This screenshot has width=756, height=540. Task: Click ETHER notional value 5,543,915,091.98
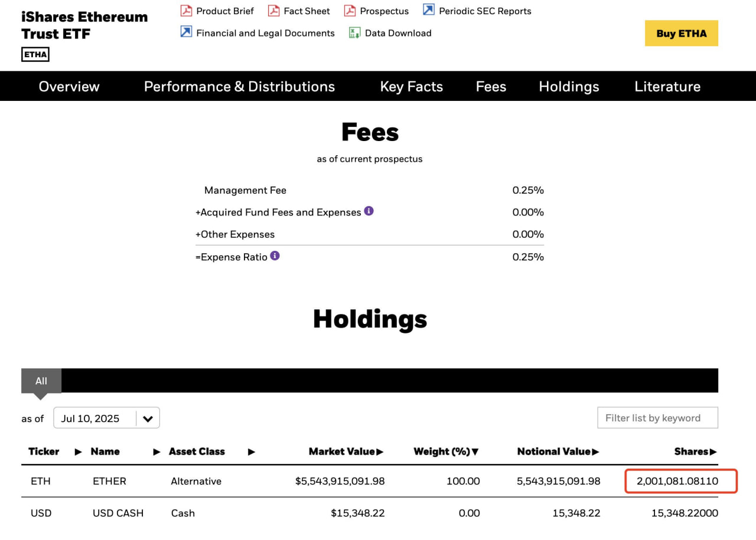click(x=558, y=481)
